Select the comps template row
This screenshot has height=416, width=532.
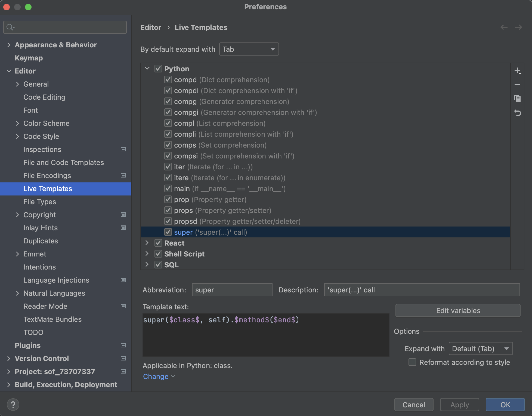pos(325,145)
